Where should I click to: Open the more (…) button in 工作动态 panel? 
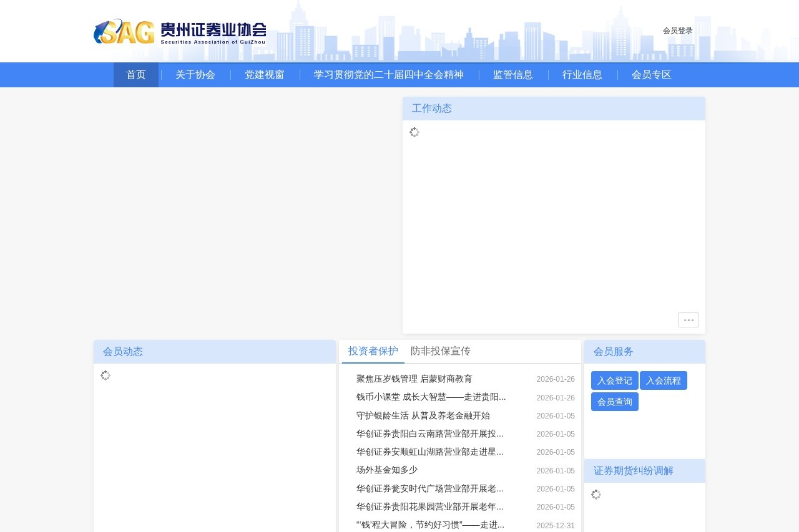click(x=689, y=320)
